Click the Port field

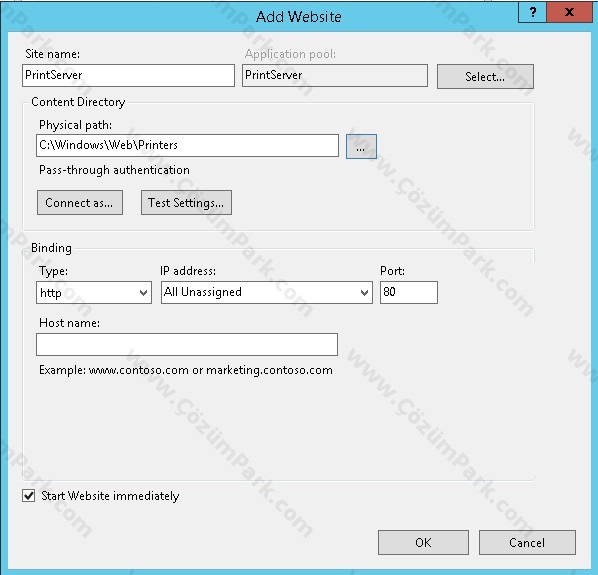(409, 292)
